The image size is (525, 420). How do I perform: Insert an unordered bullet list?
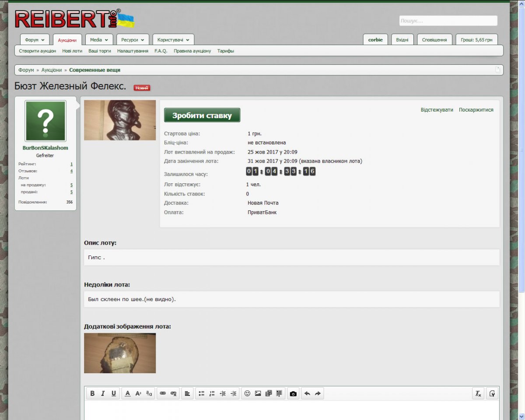(201, 394)
